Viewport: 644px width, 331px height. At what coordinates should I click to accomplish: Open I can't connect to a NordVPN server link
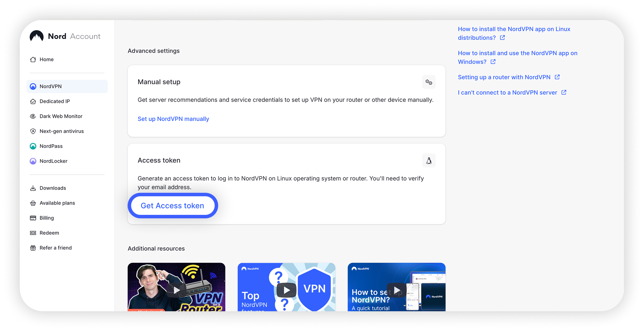[x=507, y=93]
